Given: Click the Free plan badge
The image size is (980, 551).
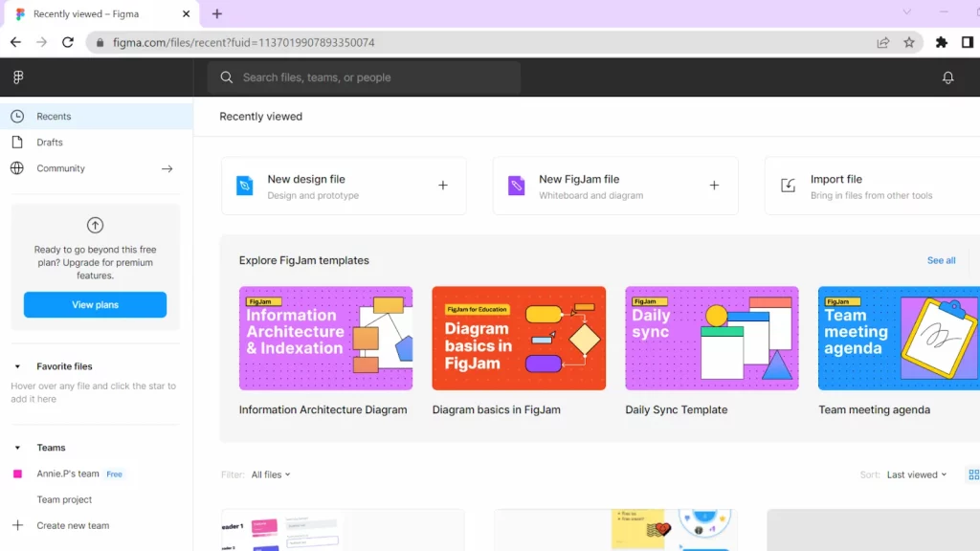Looking at the screenshot, I should 115,474.
